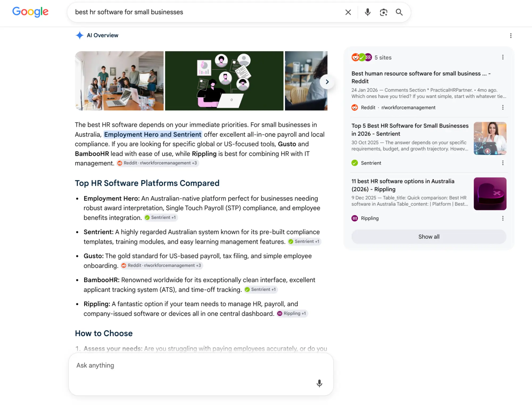
Task: Click the Sentrient article thumbnail of a woman
Action: tap(490, 138)
